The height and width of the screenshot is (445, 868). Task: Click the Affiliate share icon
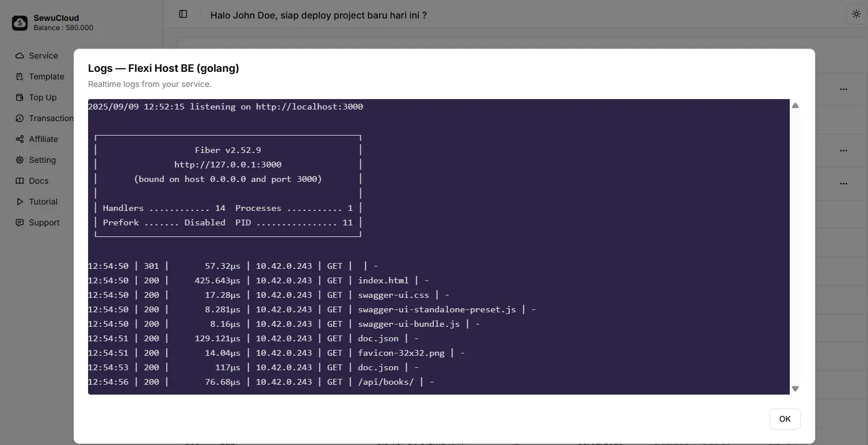tap(20, 139)
